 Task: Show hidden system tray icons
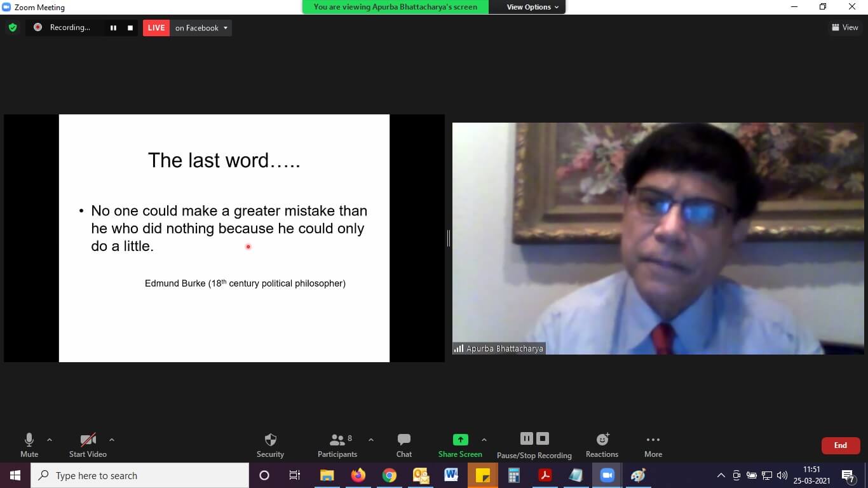click(x=721, y=475)
